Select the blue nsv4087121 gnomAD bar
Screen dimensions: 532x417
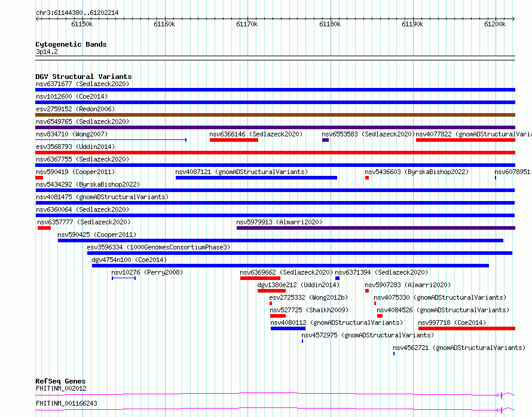[x=256, y=178]
